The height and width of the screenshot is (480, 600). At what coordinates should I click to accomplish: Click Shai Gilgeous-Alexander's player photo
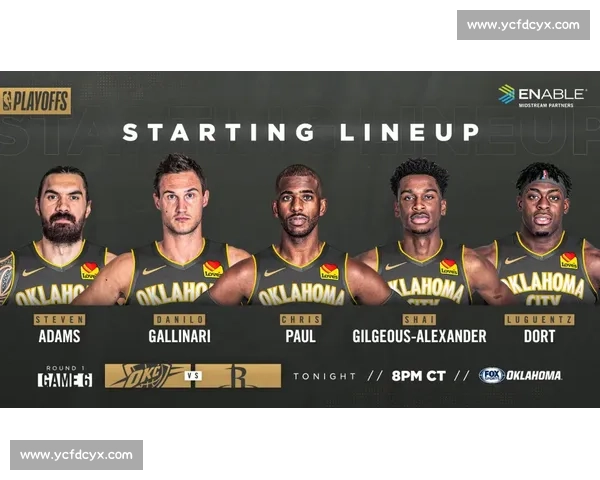[x=420, y=232]
